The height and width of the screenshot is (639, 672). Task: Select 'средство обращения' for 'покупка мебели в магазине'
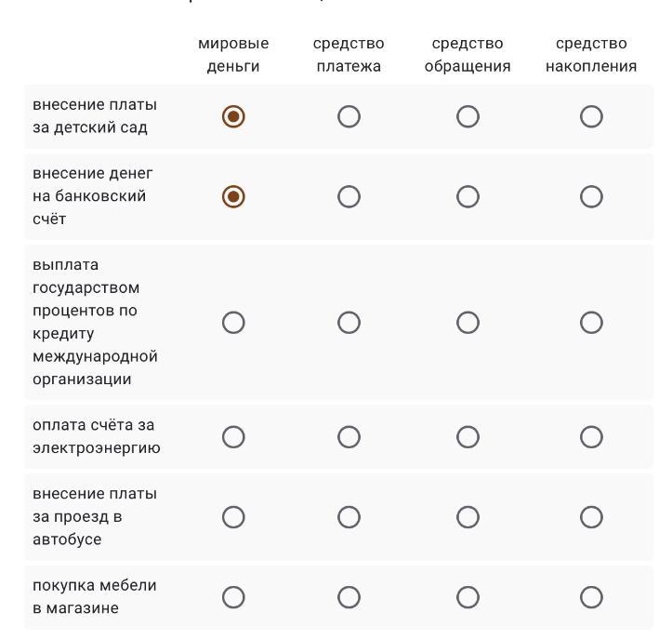coord(468,596)
